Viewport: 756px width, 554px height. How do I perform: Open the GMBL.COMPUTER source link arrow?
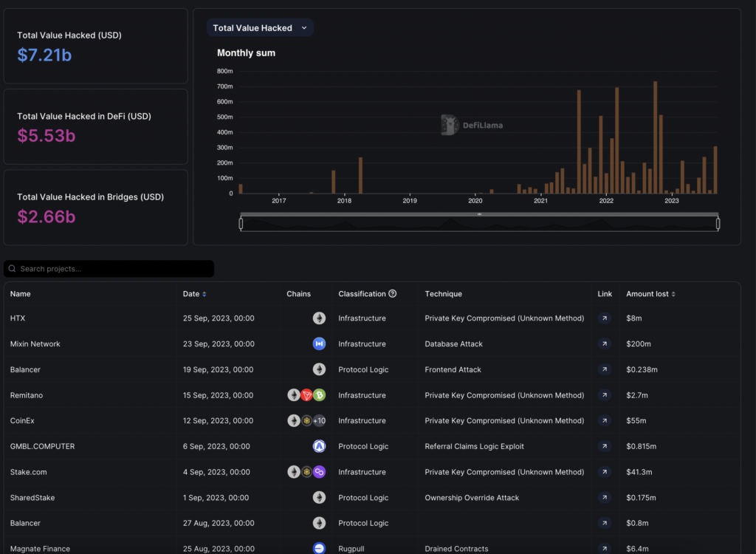[604, 446]
